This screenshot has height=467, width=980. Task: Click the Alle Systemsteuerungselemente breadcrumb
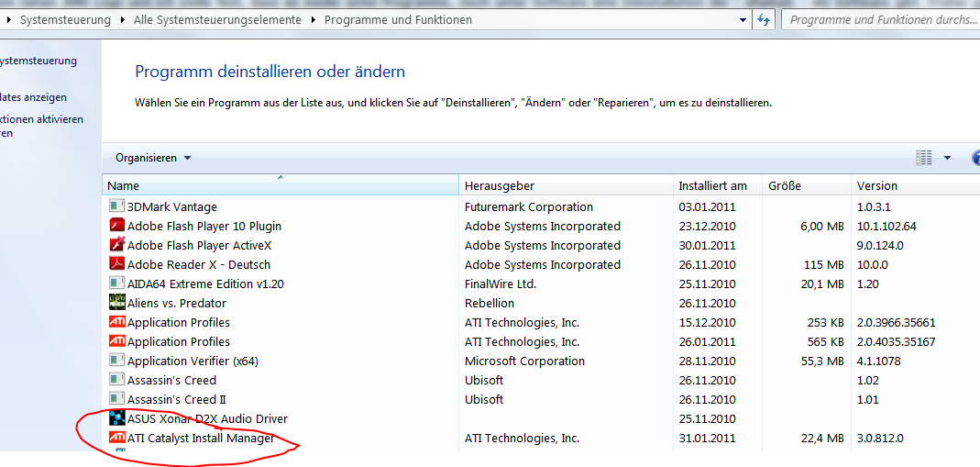[217, 20]
